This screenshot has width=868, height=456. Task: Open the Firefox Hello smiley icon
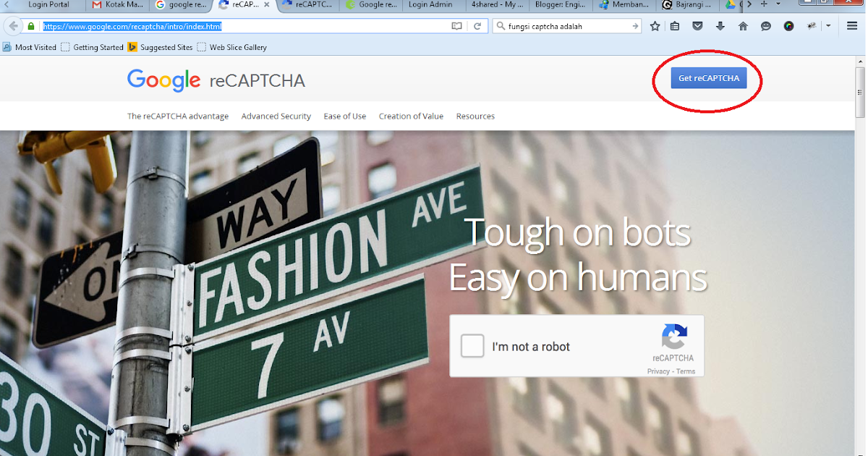(x=765, y=26)
